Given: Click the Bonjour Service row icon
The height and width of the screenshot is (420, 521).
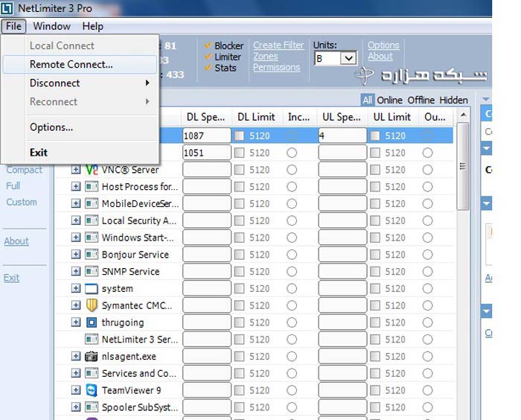Looking at the screenshot, I should [x=92, y=255].
